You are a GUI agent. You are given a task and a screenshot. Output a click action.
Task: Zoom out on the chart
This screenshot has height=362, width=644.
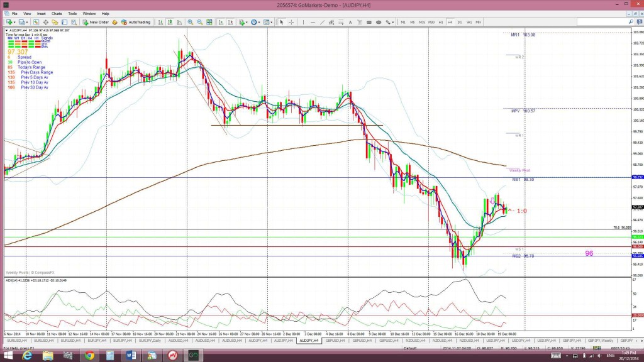[x=199, y=22]
